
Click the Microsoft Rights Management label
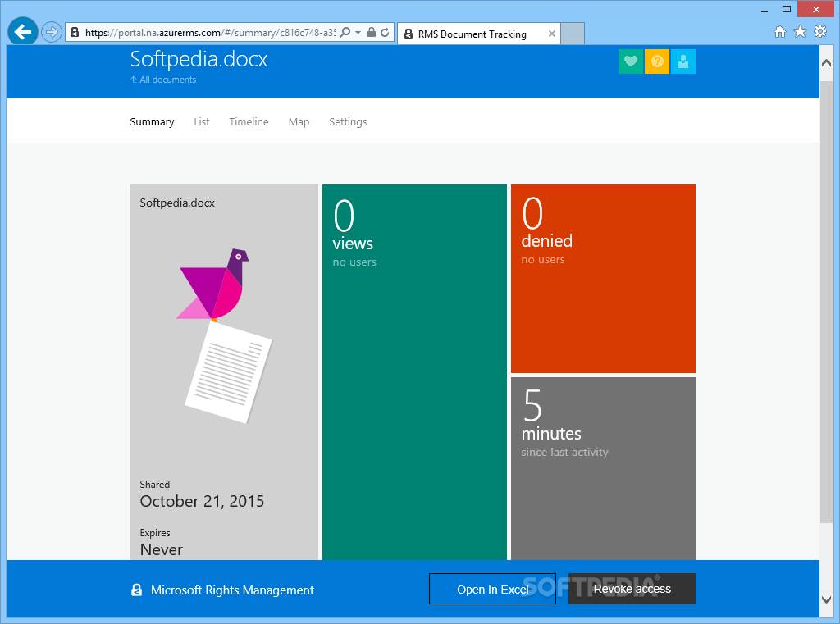[232, 590]
